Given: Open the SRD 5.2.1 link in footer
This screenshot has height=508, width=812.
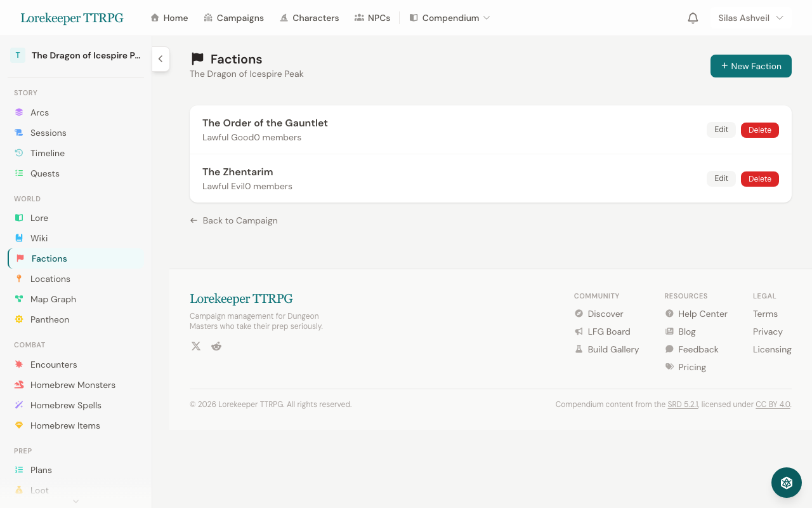Looking at the screenshot, I should (x=683, y=404).
